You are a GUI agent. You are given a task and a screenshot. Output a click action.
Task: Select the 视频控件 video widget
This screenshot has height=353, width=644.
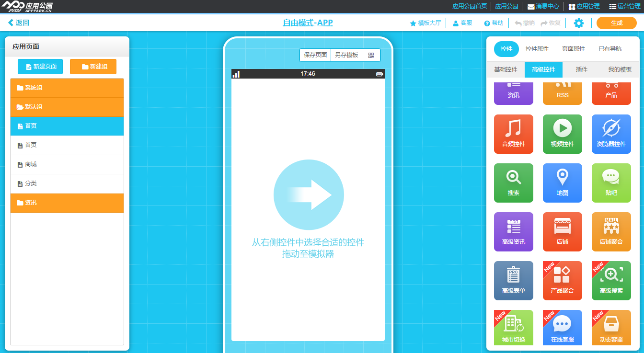(562, 134)
